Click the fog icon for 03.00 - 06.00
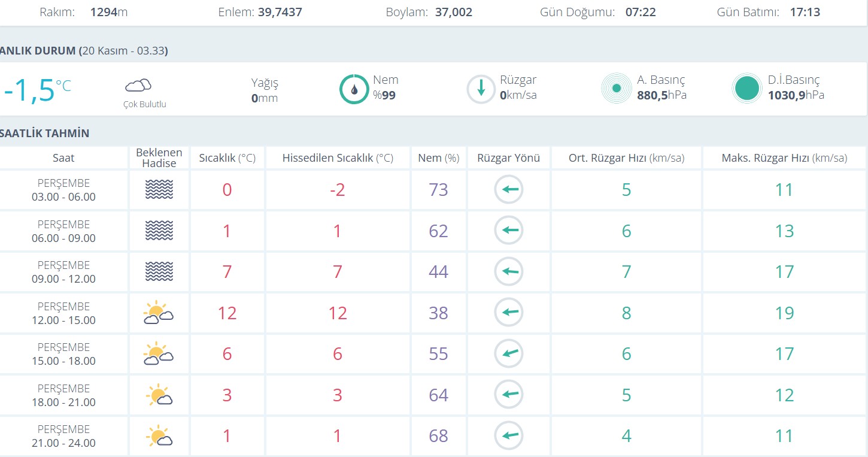868x457 pixels. (x=159, y=190)
